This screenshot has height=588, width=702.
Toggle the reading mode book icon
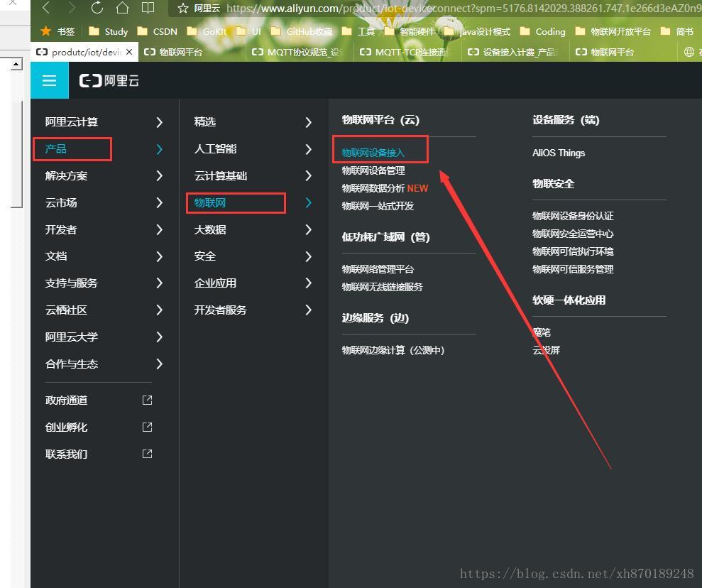pyautogui.click(x=148, y=8)
